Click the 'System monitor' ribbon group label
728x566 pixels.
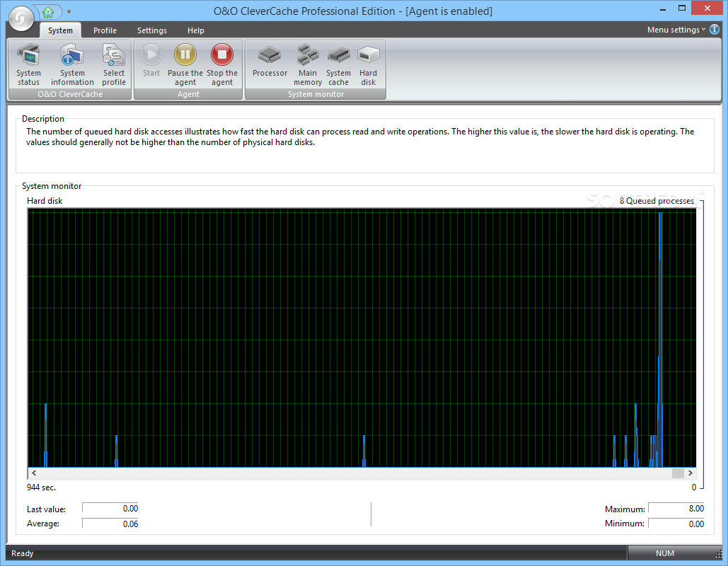[316, 94]
